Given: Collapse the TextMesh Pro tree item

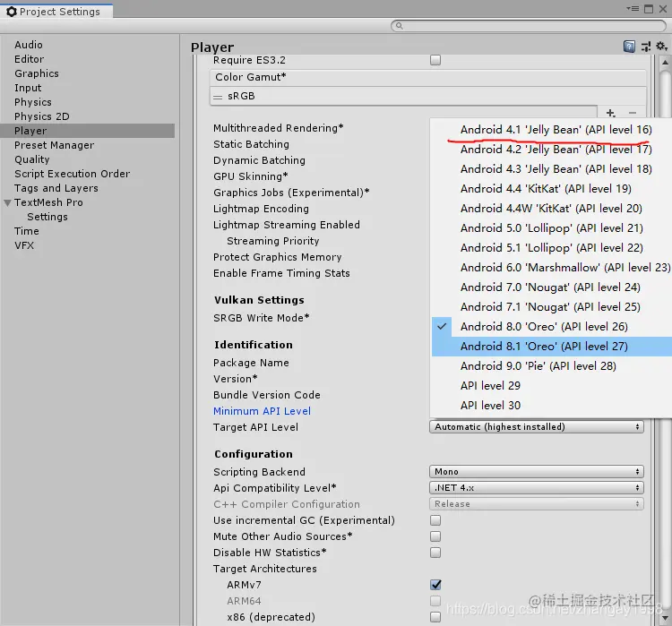Looking at the screenshot, I should [7, 202].
